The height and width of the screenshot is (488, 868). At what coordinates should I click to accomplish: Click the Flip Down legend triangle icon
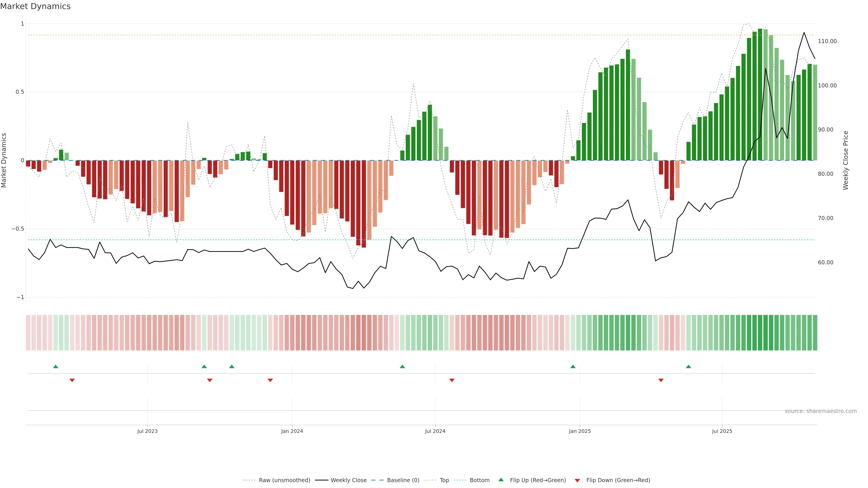pyautogui.click(x=577, y=481)
